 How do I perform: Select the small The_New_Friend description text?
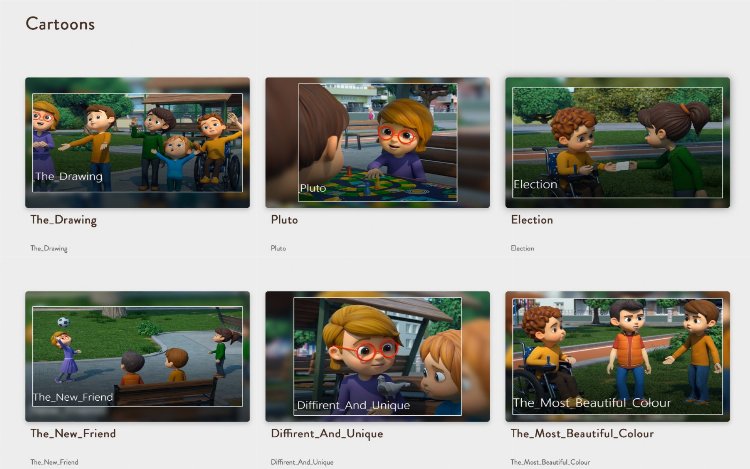coord(54,462)
